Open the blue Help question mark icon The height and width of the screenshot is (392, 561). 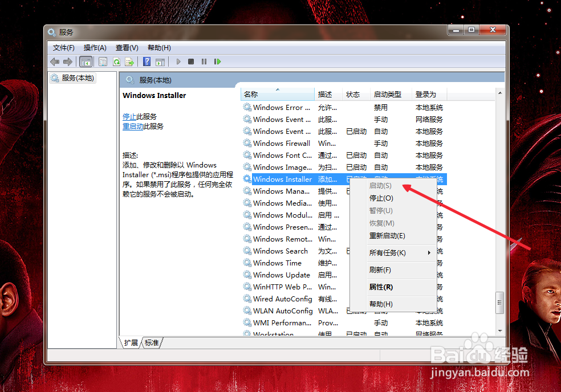[147, 62]
